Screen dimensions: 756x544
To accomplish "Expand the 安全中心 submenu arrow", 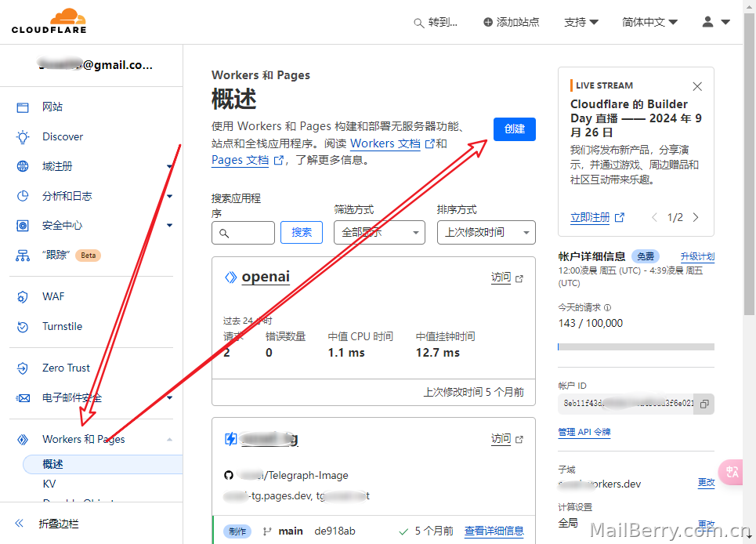I will (x=170, y=225).
